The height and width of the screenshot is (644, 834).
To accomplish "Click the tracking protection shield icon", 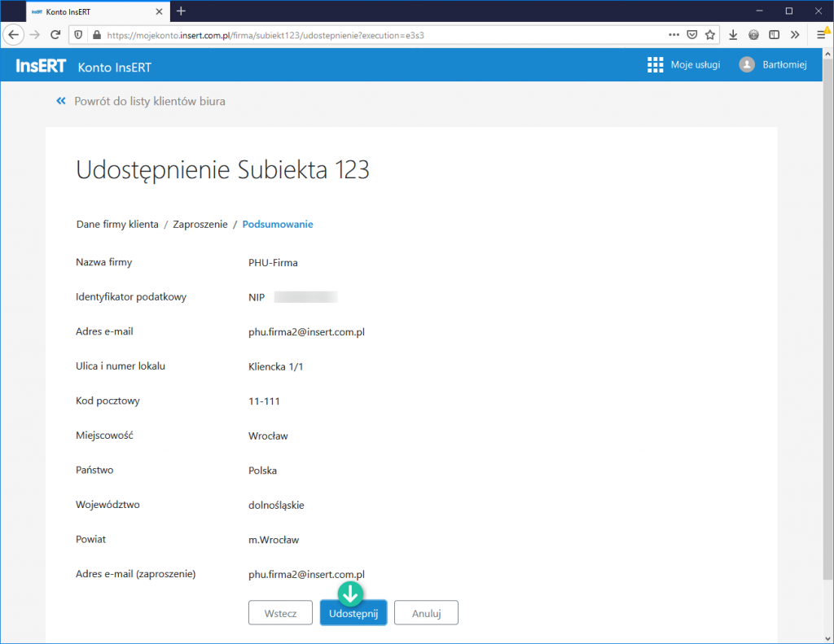I will (x=78, y=35).
